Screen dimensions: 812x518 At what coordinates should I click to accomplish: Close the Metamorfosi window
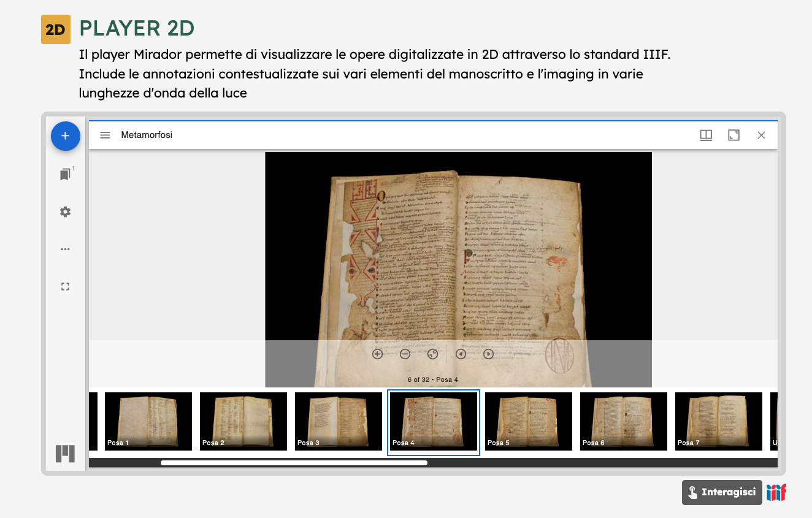click(761, 135)
